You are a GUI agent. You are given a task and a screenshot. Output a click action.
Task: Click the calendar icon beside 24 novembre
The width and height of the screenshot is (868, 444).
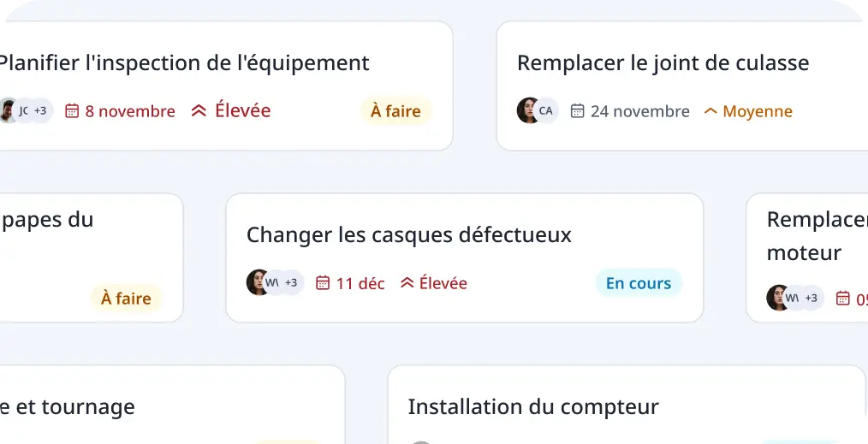tap(577, 111)
